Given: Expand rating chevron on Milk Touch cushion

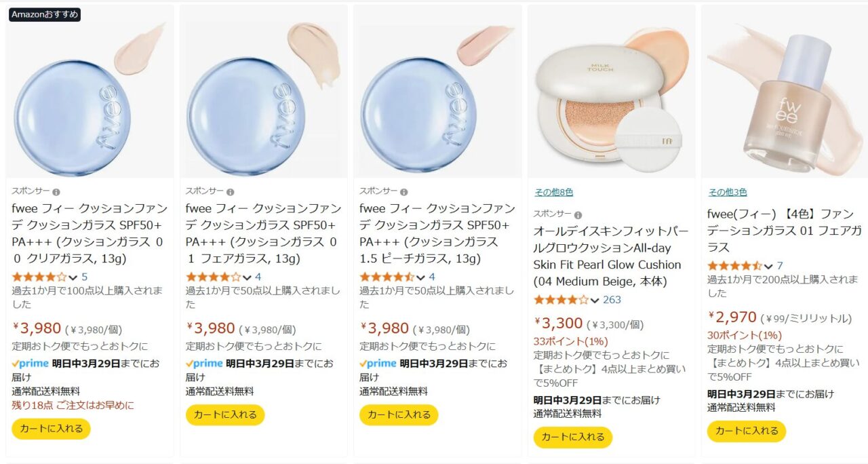Looking at the screenshot, I should tap(595, 301).
